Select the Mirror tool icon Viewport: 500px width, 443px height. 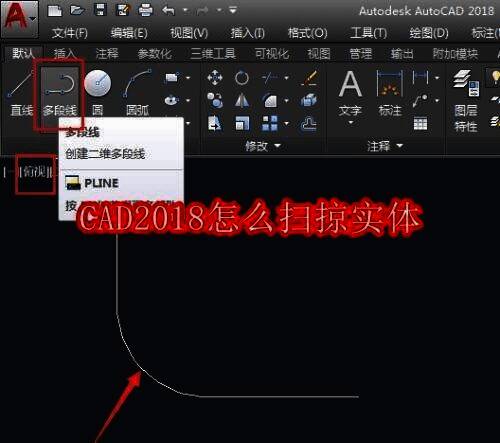point(242,100)
